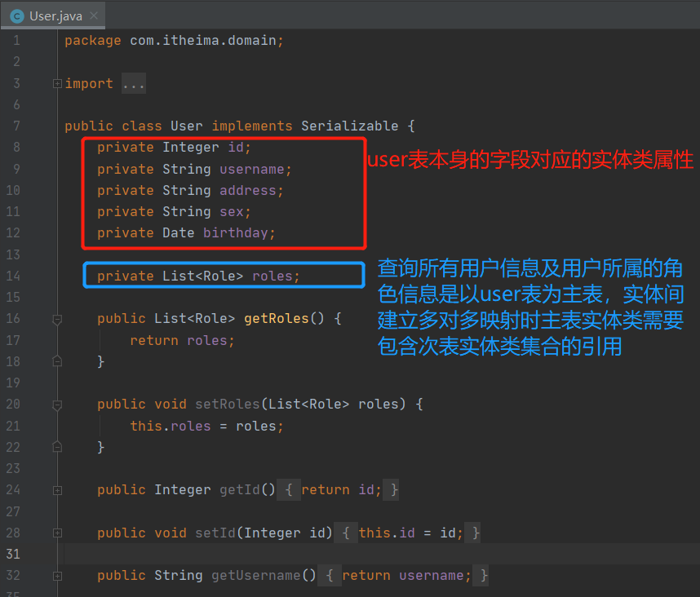Click line number 31 in the gutter
The width and height of the screenshot is (700, 597).
point(13,554)
